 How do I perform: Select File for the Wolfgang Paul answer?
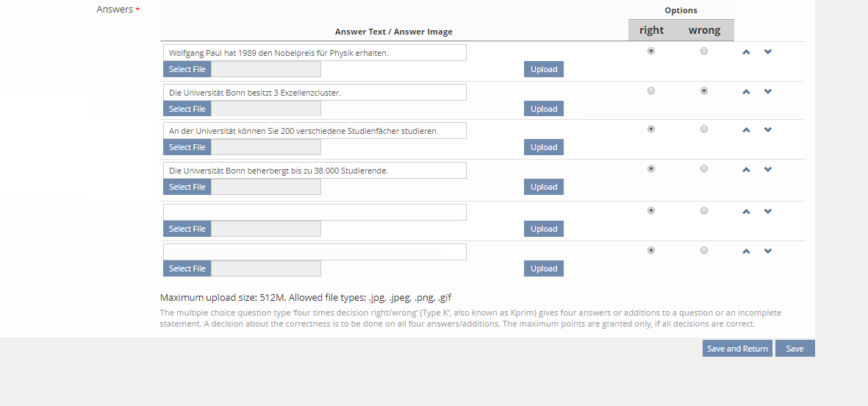187,69
